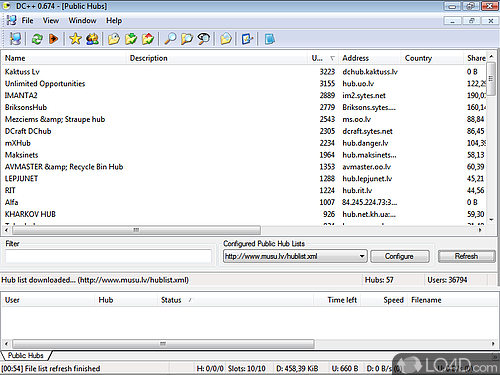Open the Download Queue toolbar icon
Screen dimensions: 500x375
(x=114, y=39)
